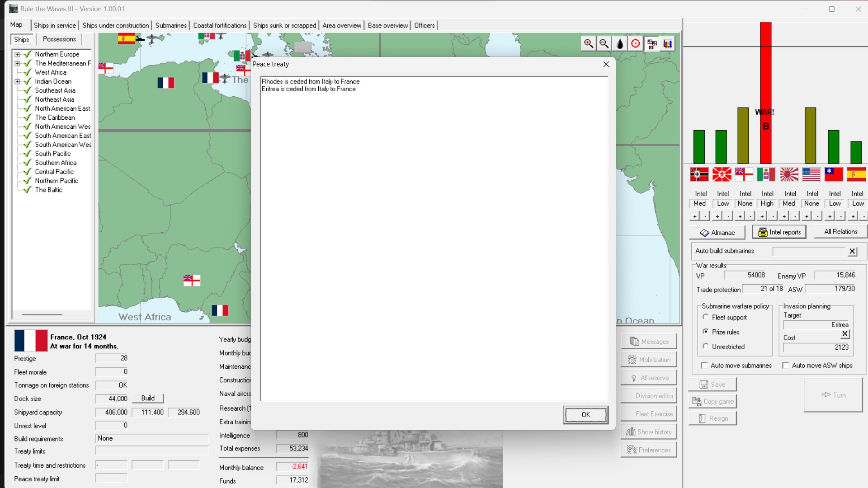Viewport: 868px width, 488px height.
Task: Click the zoom out magnifier icon
Action: click(604, 43)
